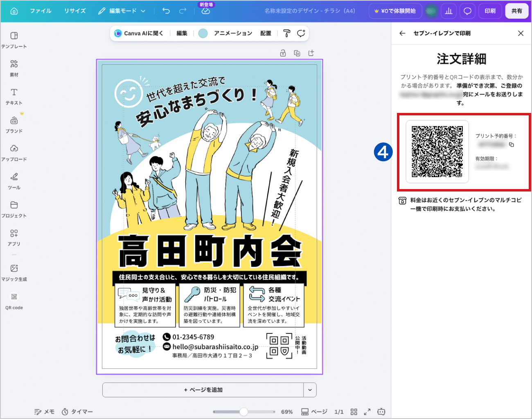This screenshot has width=532, height=419.
Task: Open 配置 position options
Action: click(266, 33)
